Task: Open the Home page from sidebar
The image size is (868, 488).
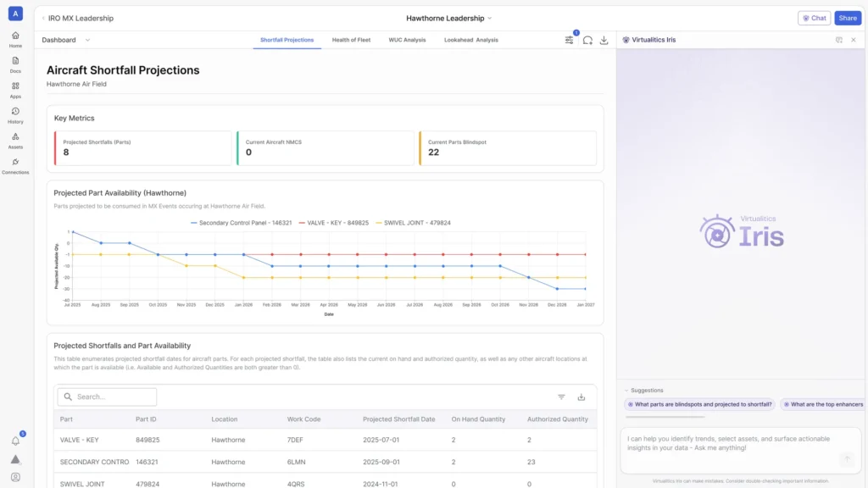Action: (x=15, y=39)
